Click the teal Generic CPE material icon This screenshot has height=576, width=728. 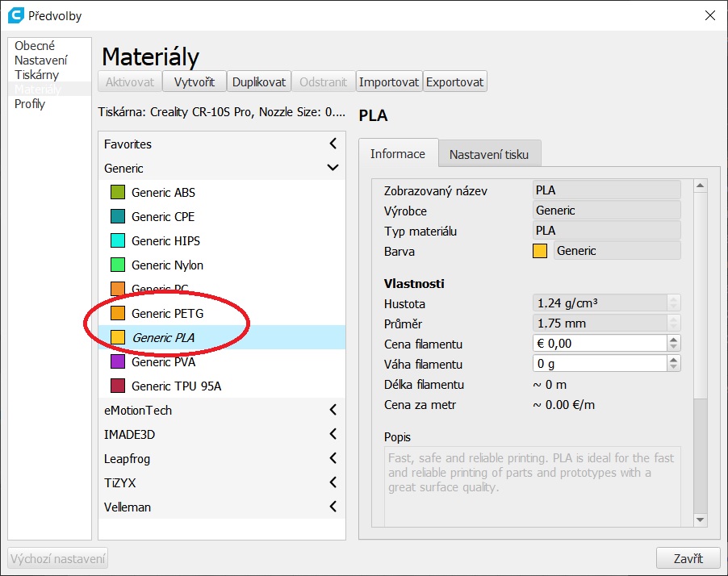pyautogui.click(x=117, y=217)
